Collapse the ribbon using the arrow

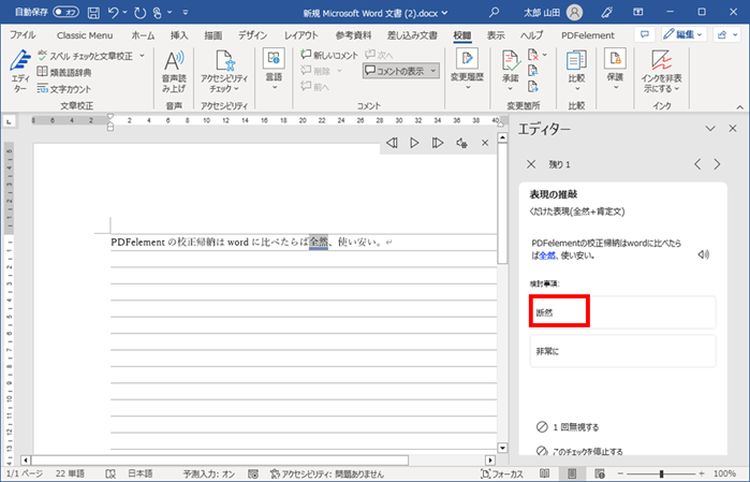coord(739,107)
